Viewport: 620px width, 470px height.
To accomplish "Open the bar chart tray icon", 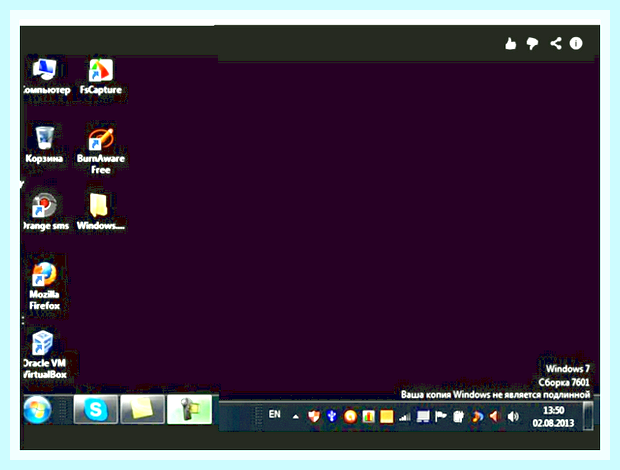I will coord(369,416).
